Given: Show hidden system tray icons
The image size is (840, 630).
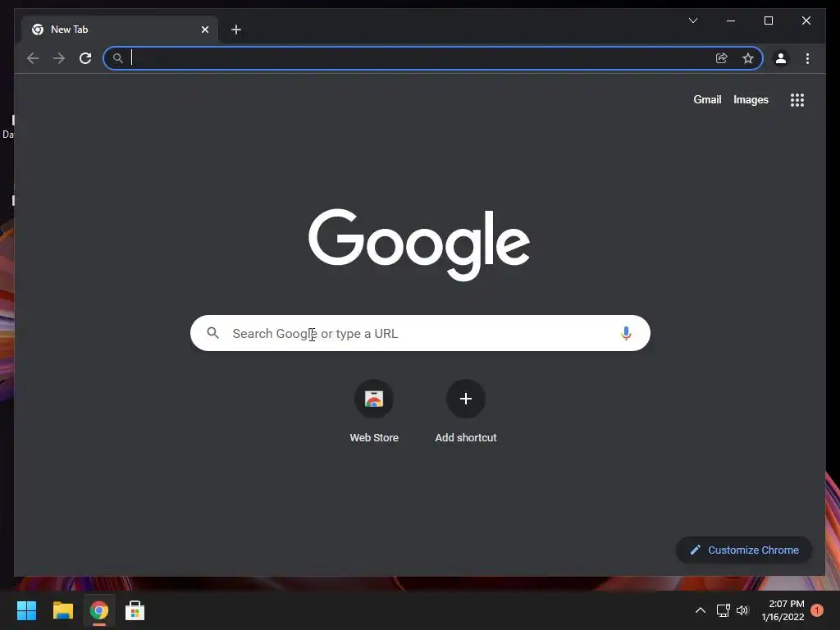Looking at the screenshot, I should point(700,610).
